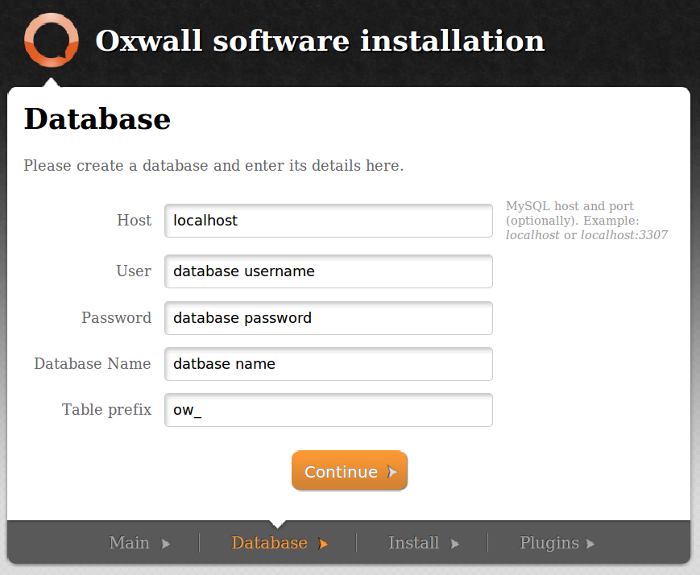The height and width of the screenshot is (575, 700).
Task: Click the 'Oxwall software installation' heading
Action: tap(320, 41)
